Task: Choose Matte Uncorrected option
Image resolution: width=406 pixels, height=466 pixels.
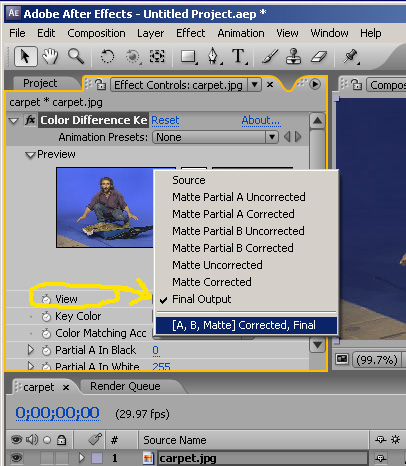Action: (247, 265)
